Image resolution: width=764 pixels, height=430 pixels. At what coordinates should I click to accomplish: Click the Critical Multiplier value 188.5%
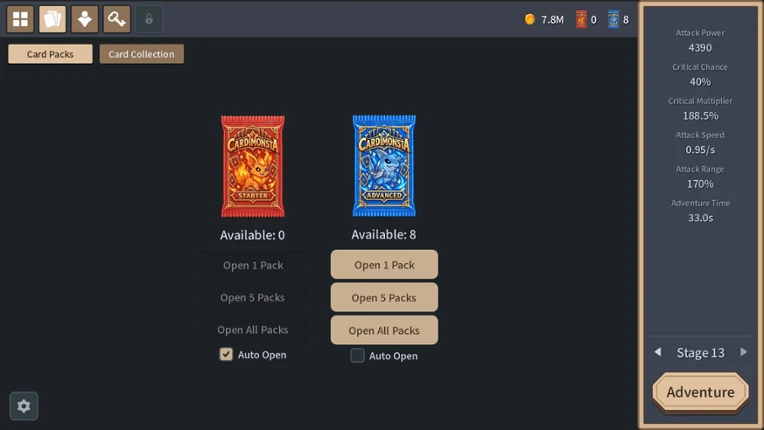click(700, 116)
